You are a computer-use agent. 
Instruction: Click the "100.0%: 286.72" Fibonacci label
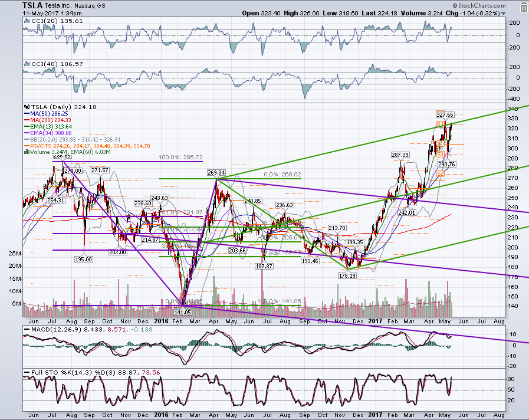point(180,157)
